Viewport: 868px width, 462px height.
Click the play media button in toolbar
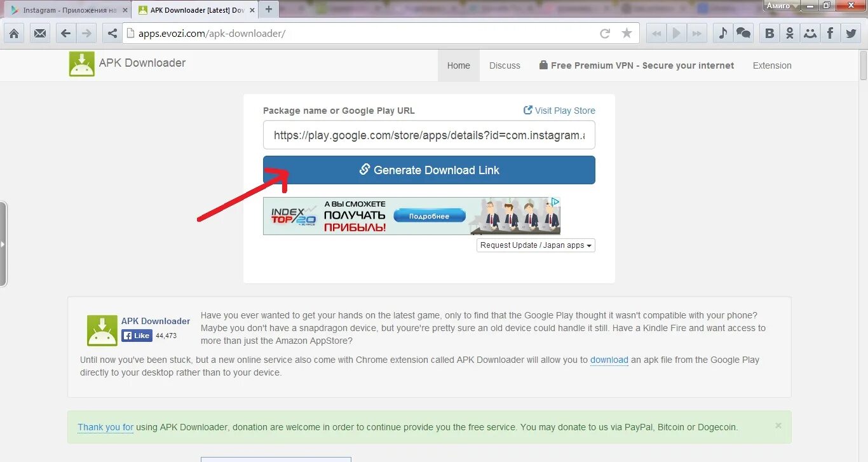[x=677, y=34]
